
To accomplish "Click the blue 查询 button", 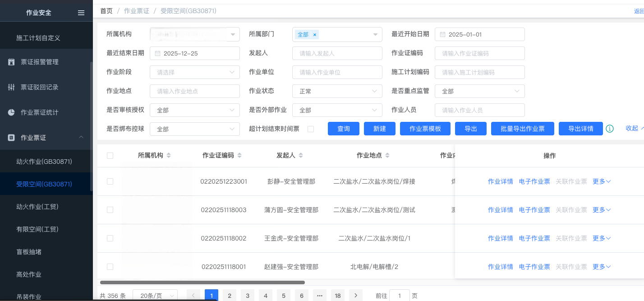I will (x=344, y=129).
